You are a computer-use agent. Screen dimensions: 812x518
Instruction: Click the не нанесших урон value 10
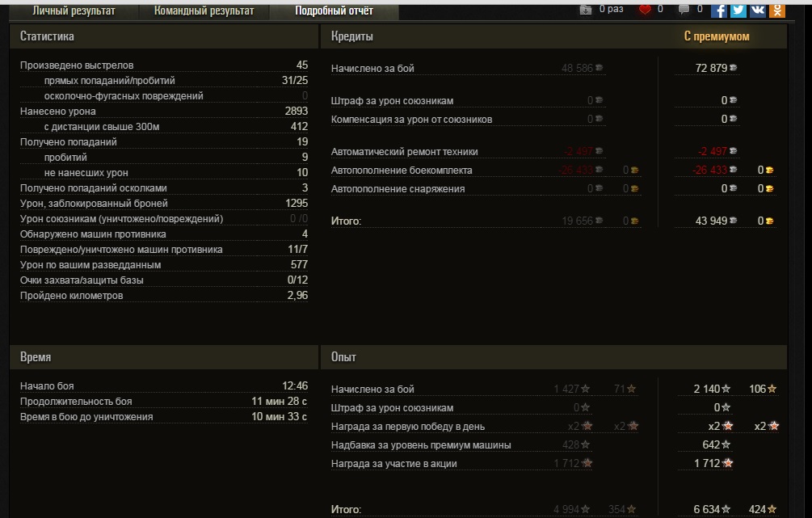point(302,172)
